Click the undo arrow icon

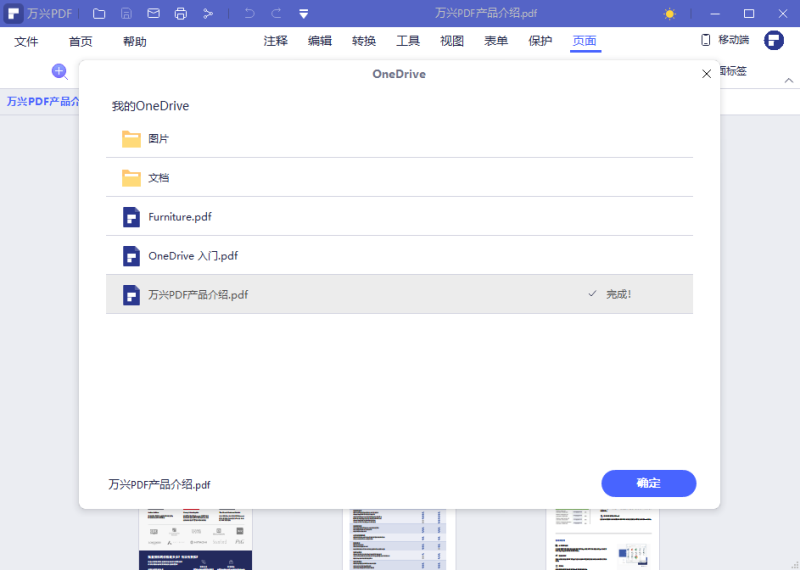(249, 14)
